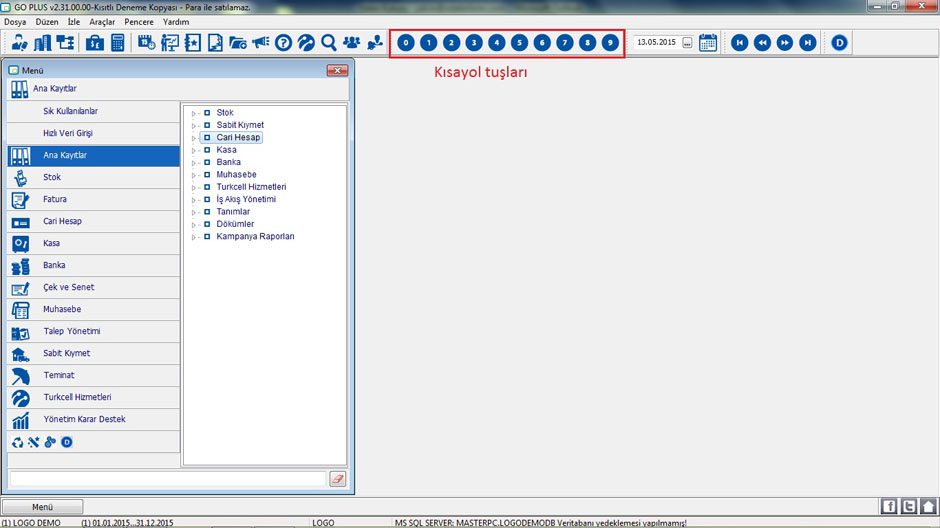Click the megaphone toolbar icon
940x528 pixels.
point(261,43)
